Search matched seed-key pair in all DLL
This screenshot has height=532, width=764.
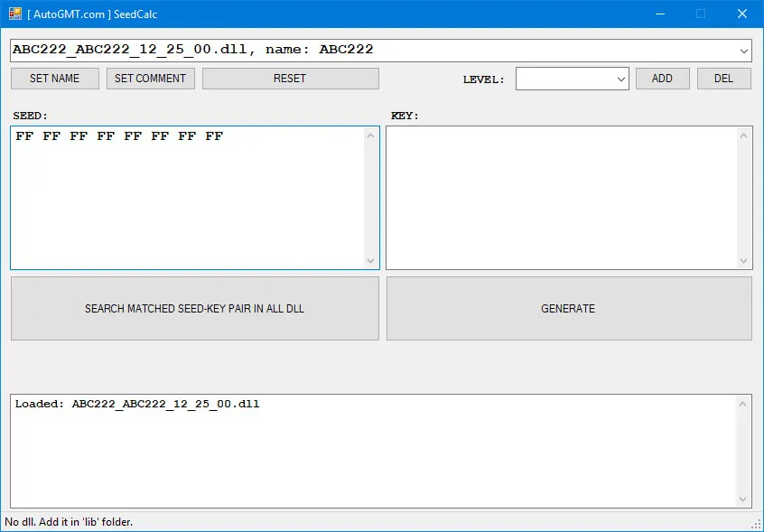point(194,308)
